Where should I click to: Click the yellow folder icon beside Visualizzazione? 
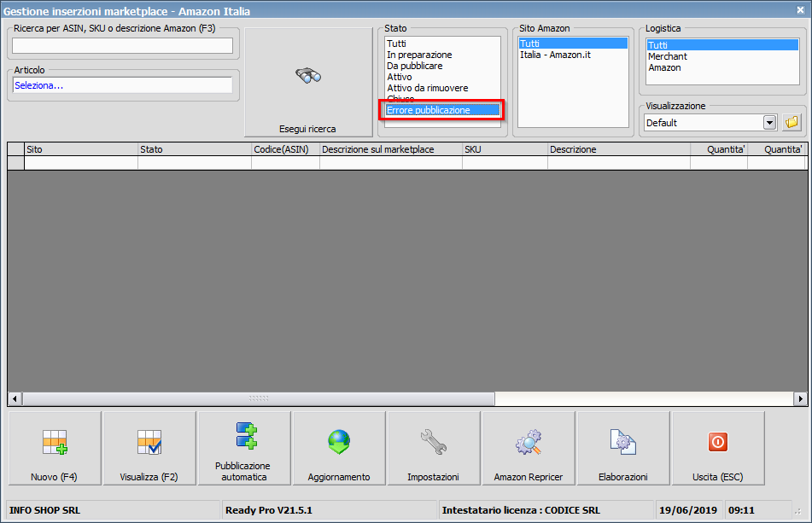point(792,123)
